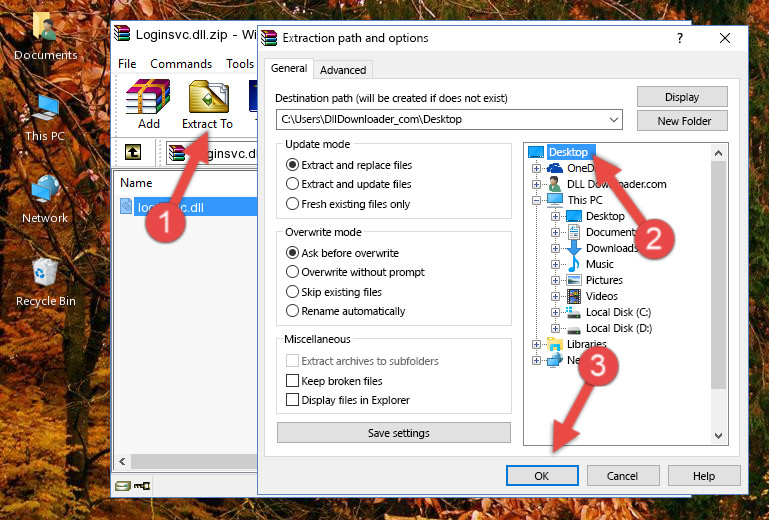Select Local Disk (C:) in folder tree
The image size is (769, 520).
point(617,312)
